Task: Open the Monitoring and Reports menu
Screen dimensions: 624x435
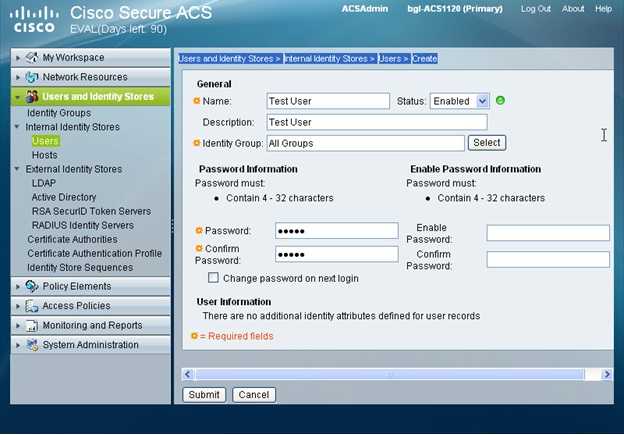Action: [x=91, y=325]
